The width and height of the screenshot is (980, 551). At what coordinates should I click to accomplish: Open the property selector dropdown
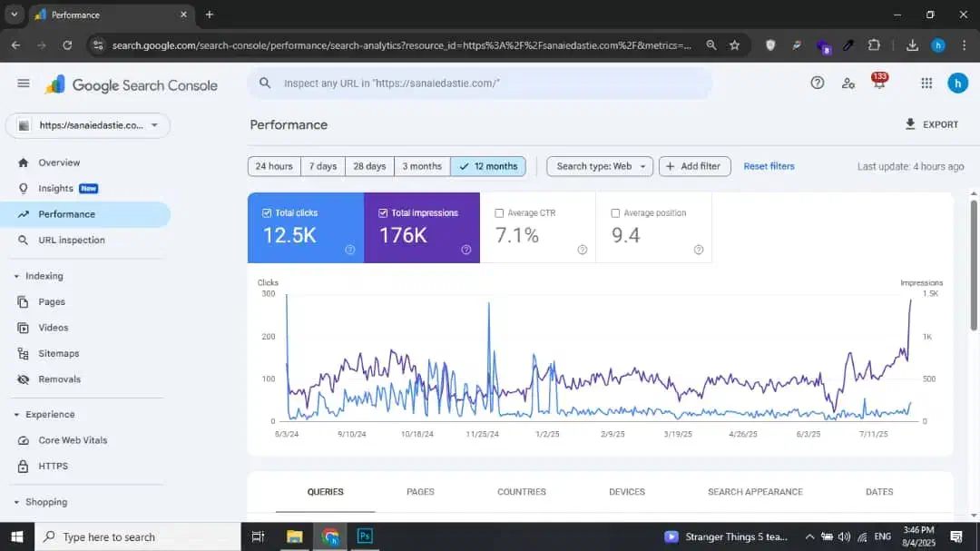click(88, 125)
